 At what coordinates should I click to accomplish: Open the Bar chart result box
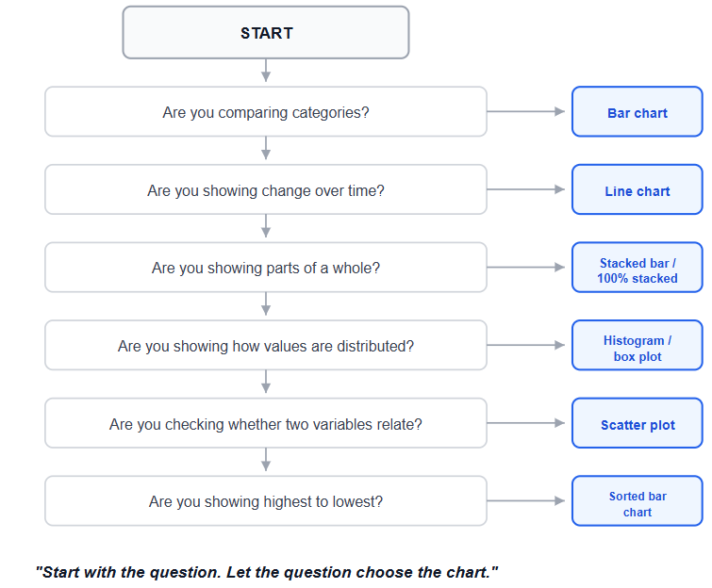(x=637, y=111)
